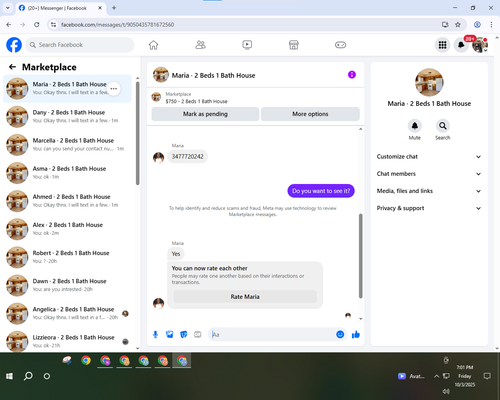Click the browser address bar URL
This screenshot has width=500, height=400.
tap(117, 25)
